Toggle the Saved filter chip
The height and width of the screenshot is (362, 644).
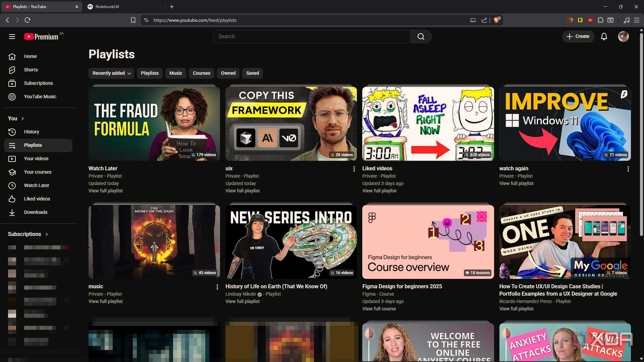tap(252, 73)
